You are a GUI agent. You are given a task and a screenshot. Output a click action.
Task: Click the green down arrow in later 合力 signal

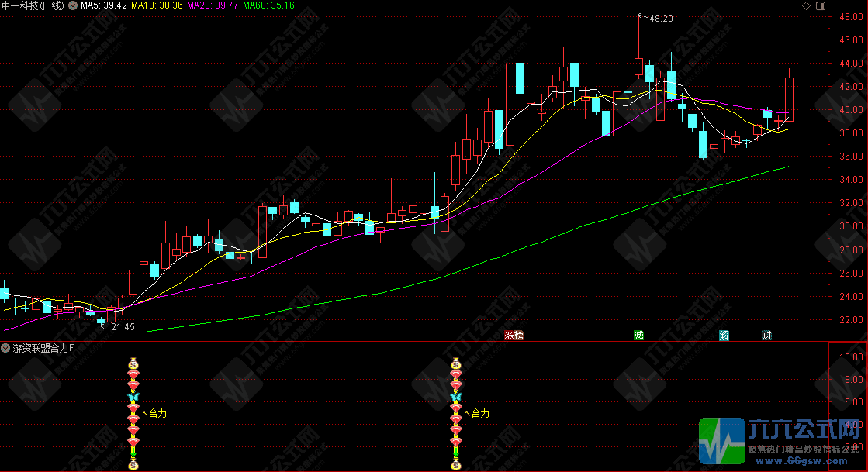(x=455, y=453)
